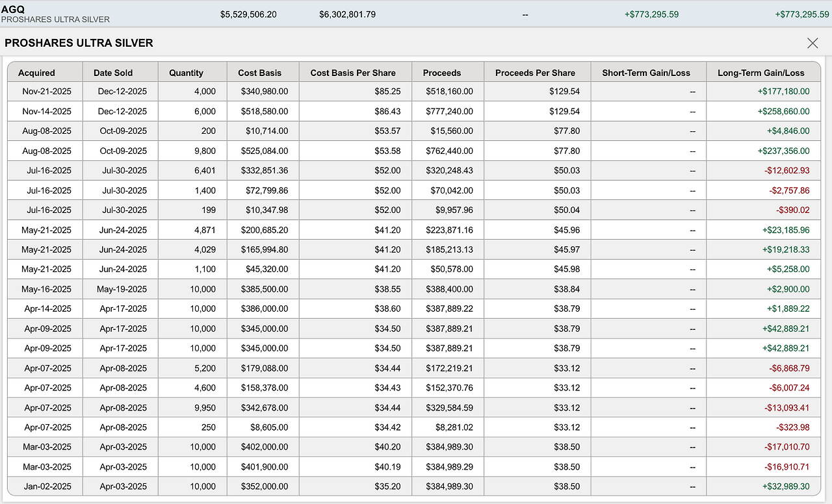This screenshot has height=504, width=832.
Task: Select the row acquired Nov-21-2025
Action: pyautogui.click(x=44, y=92)
